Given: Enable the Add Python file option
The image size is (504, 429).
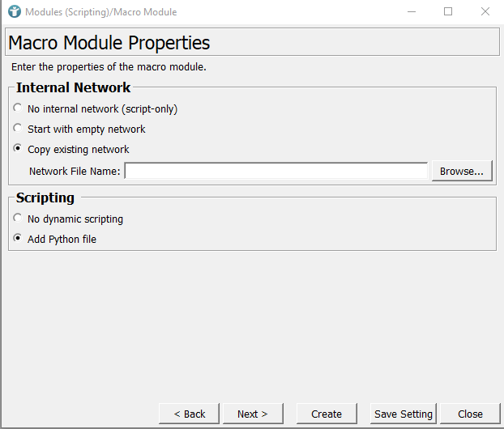Looking at the screenshot, I should click(18, 239).
